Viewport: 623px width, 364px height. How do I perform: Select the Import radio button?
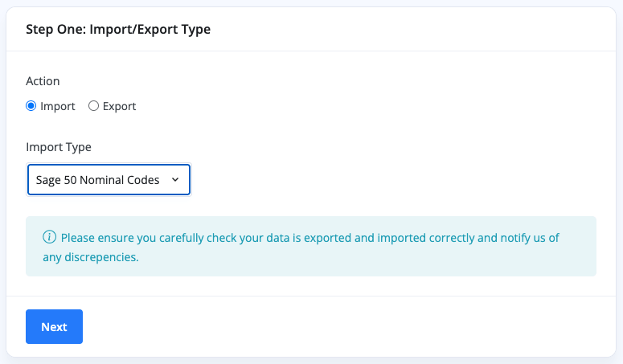point(31,105)
